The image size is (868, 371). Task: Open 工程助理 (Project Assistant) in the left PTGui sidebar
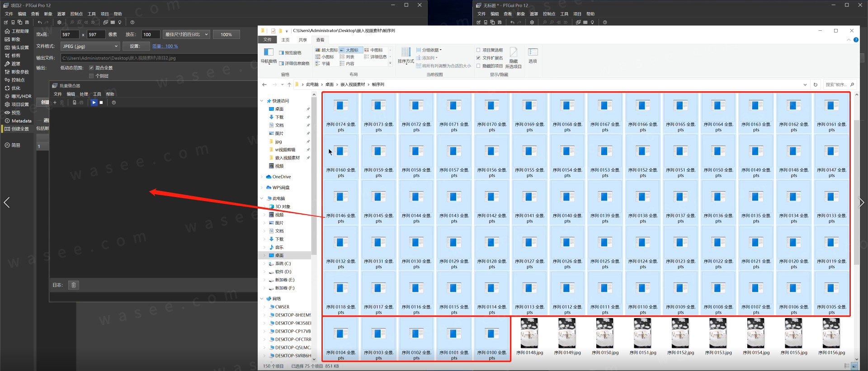17,31
